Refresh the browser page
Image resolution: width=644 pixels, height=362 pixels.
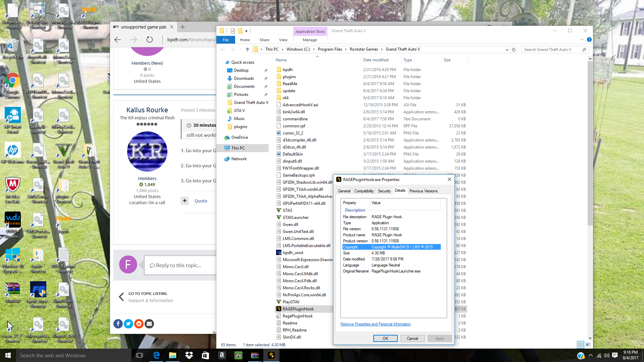click(x=150, y=40)
